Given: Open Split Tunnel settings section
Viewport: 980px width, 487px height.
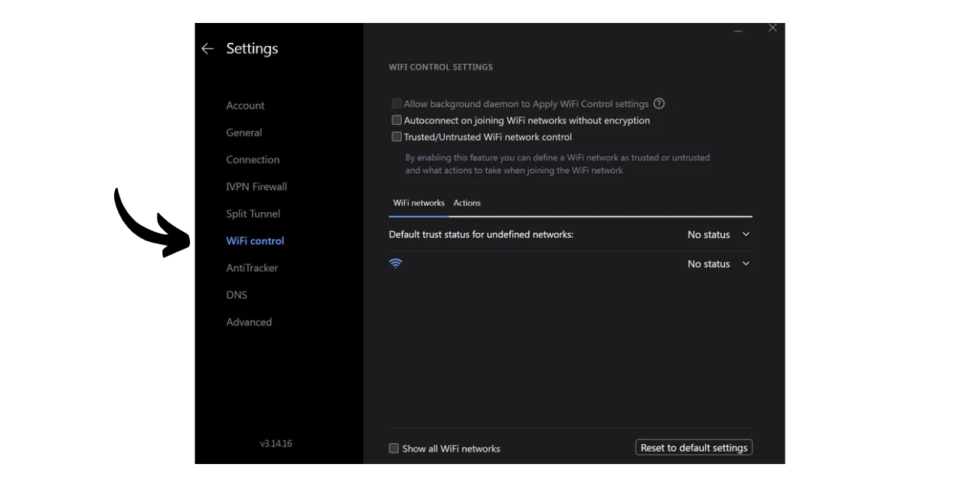Looking at the screenshot, I should pyautogui.click(x=253, y=214).
